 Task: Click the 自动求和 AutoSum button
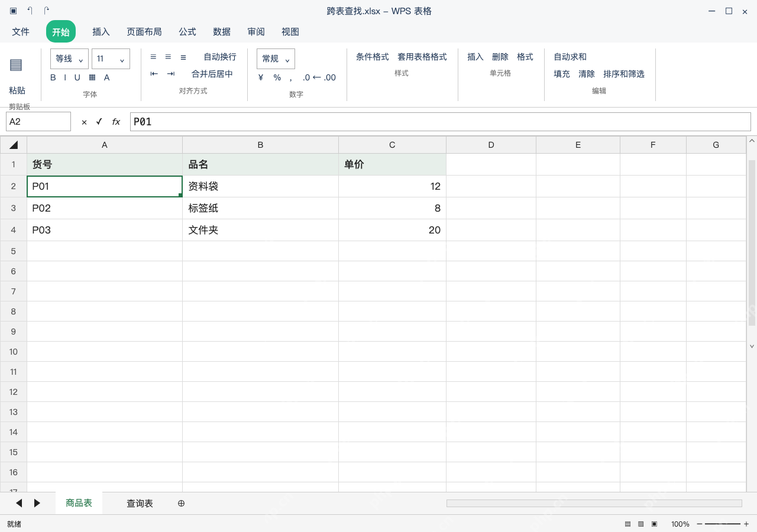[570, 57]
